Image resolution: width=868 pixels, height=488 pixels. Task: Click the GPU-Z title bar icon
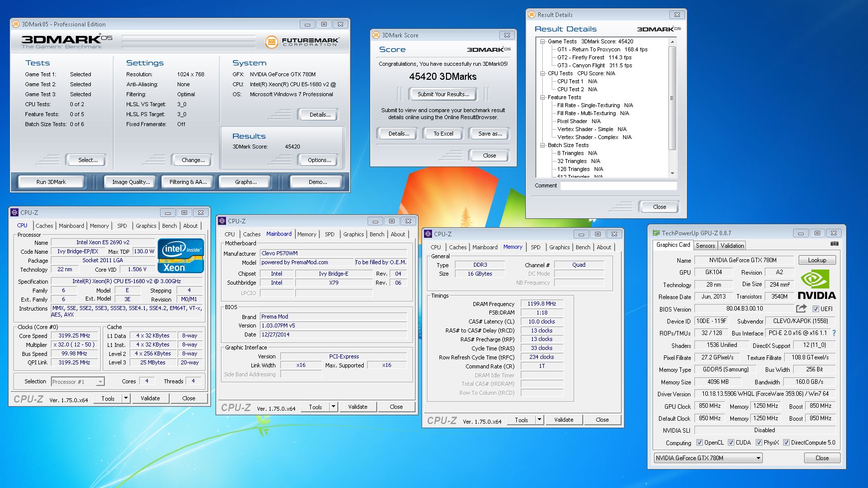[655, 233]
